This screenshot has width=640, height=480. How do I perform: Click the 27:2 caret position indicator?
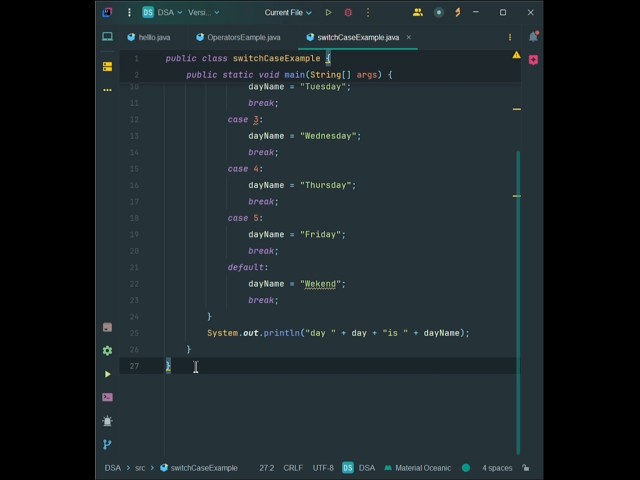[267, 468]
